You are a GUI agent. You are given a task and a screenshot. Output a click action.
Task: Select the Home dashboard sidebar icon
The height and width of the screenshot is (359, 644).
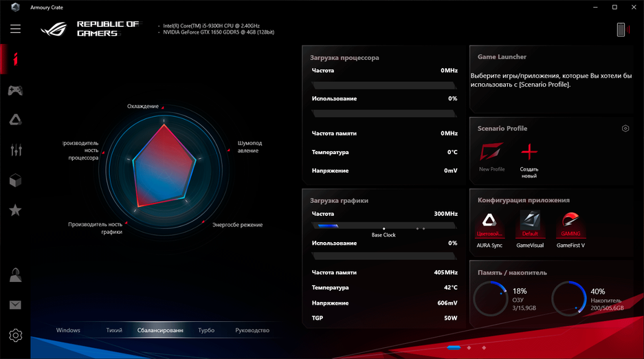(15, 59)
